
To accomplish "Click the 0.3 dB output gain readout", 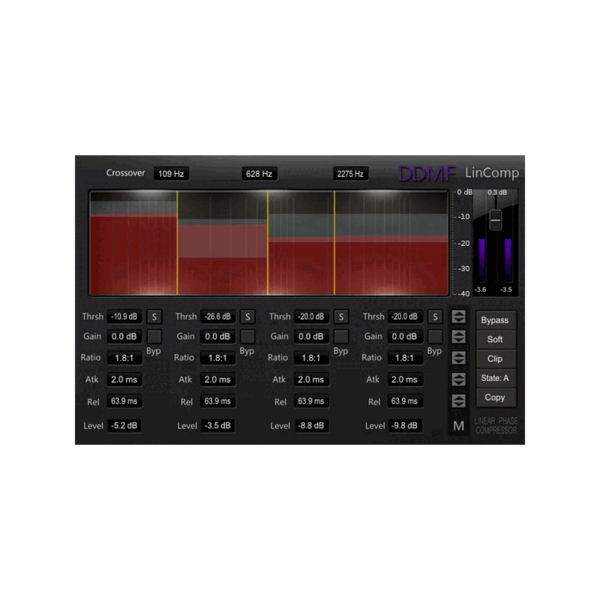I will tap(497, 192).
